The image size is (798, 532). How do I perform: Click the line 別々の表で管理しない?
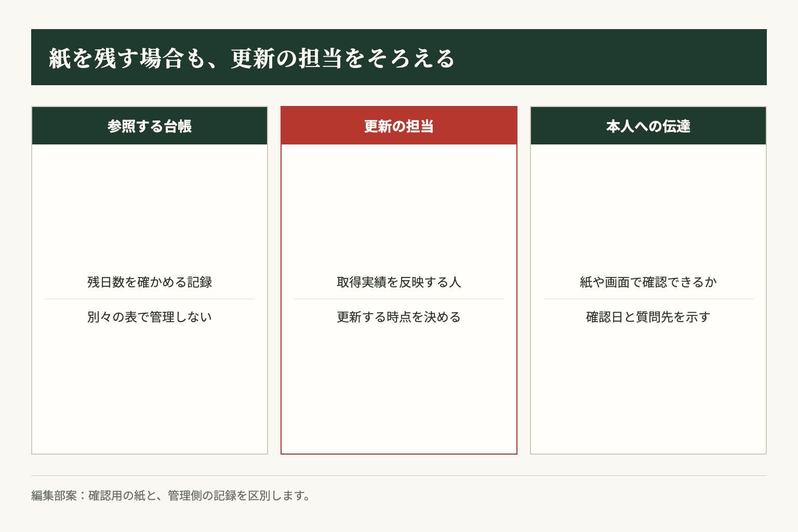pos(150,317)
